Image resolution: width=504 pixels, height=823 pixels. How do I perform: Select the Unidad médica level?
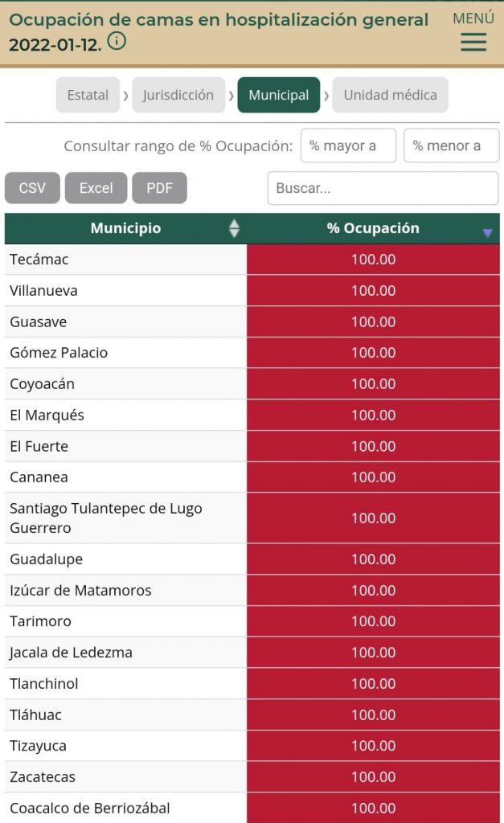(x=390, y=95)
